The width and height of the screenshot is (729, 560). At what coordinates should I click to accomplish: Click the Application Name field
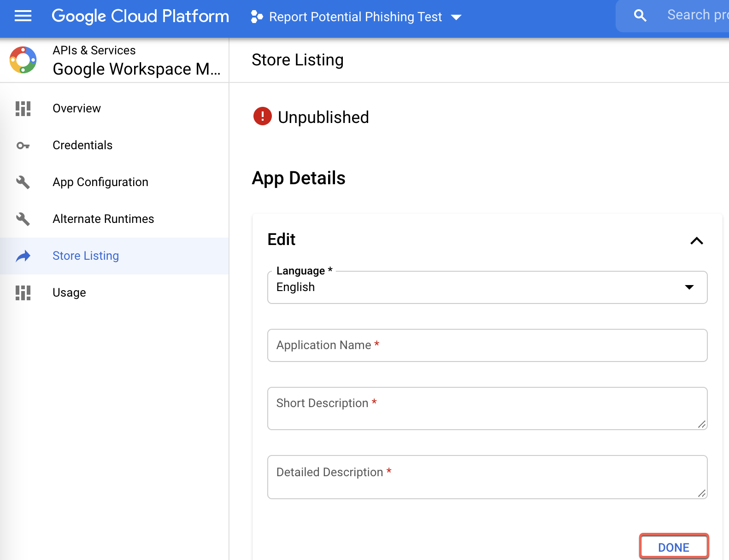(x=487, y=345)
